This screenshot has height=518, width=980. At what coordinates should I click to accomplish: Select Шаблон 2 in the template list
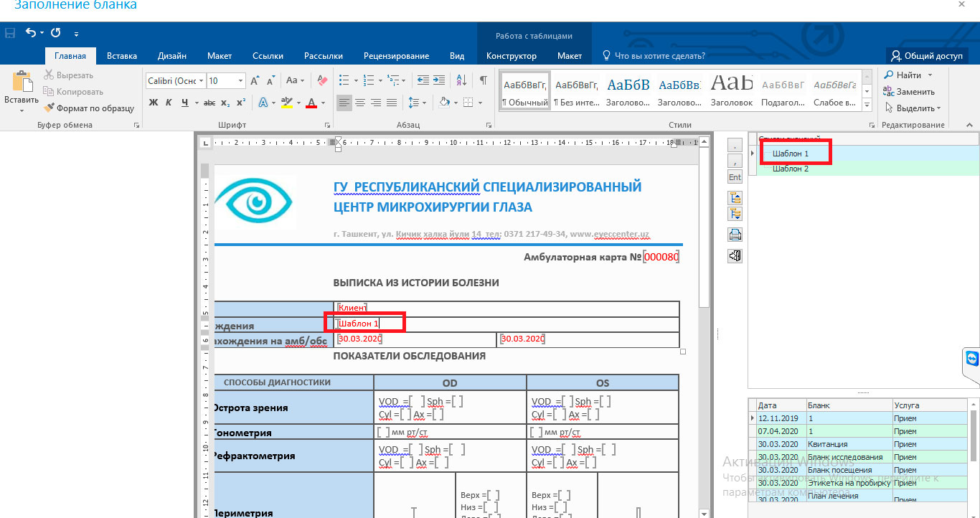tap(791, 169)
